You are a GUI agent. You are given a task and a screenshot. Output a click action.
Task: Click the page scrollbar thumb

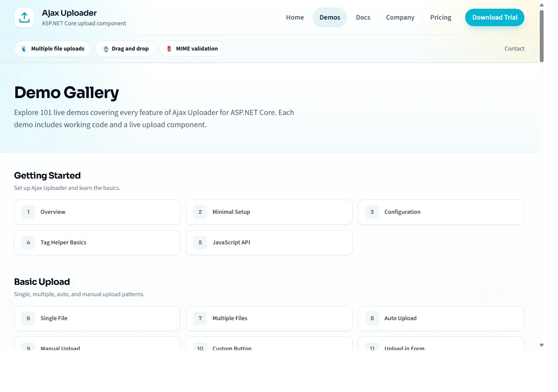coord(542,36)
